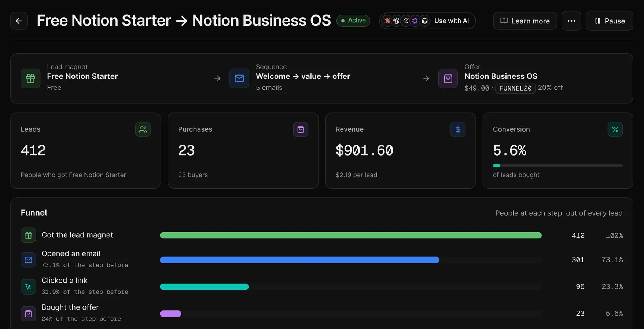Click the FUNNEL20 coupon code
Image resolution: width=644 pixels, height=329 pixels.
coord(515,88)
